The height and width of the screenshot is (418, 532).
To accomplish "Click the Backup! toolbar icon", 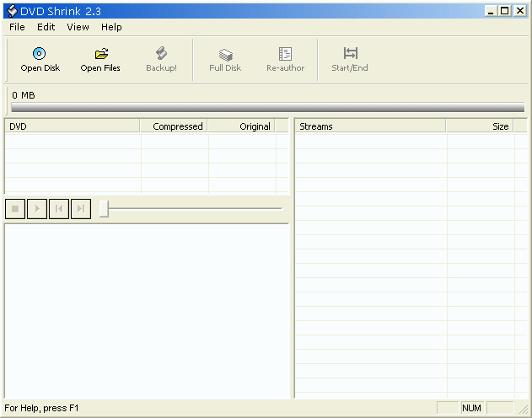I will 162,54.
